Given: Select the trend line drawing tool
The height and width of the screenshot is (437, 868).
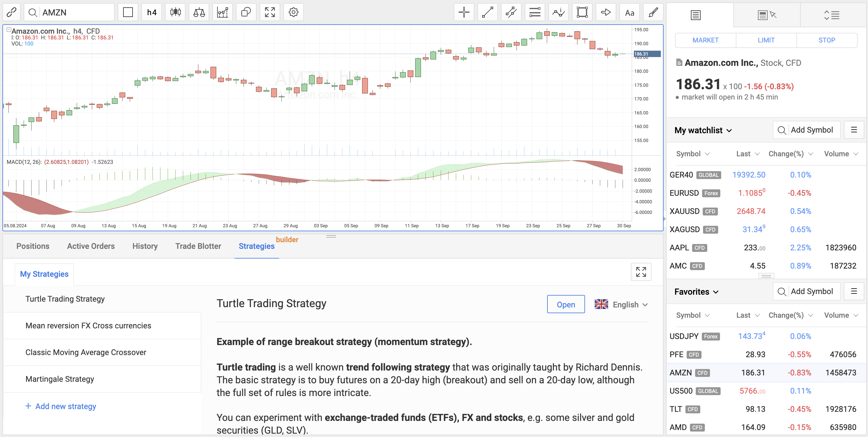Looking at the screenshot, I should 486,12.
